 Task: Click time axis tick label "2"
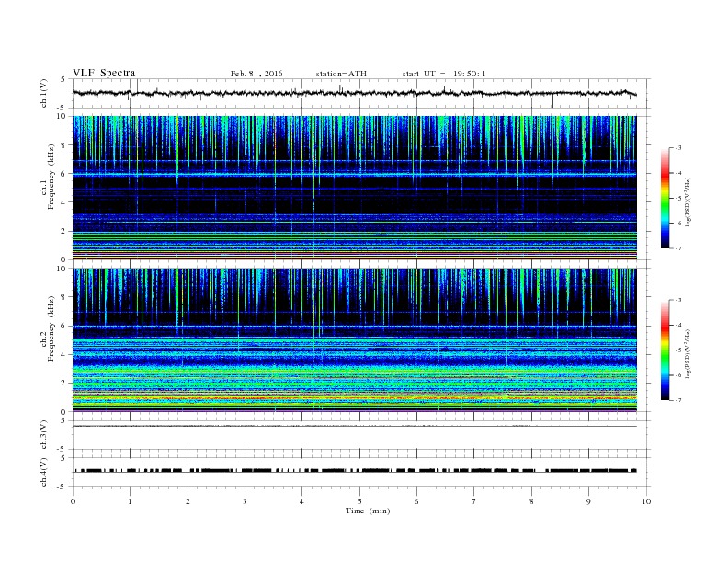(188, 501)
